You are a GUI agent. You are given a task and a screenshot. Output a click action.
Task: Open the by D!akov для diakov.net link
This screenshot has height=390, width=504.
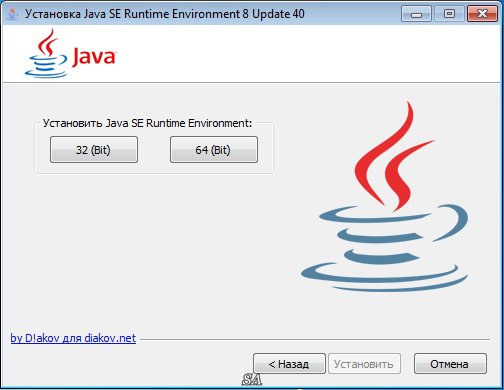[x=73, y=338]
